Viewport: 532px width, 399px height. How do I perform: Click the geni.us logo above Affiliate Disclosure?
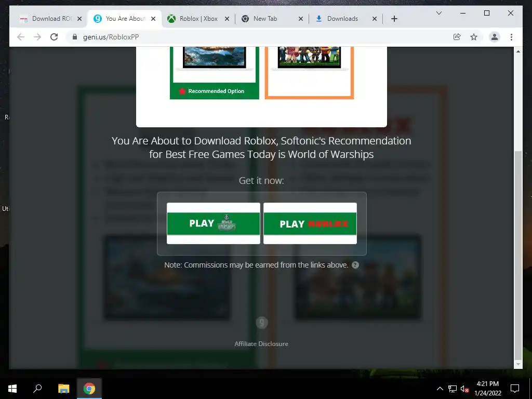(262, 322)
